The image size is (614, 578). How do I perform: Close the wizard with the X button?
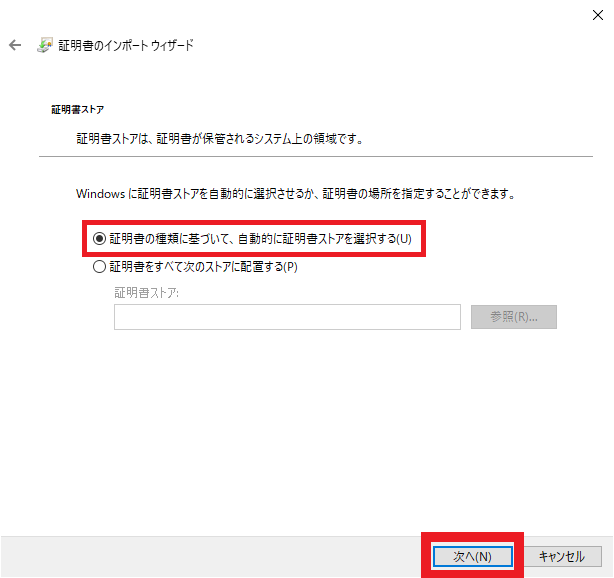(598, 15)
